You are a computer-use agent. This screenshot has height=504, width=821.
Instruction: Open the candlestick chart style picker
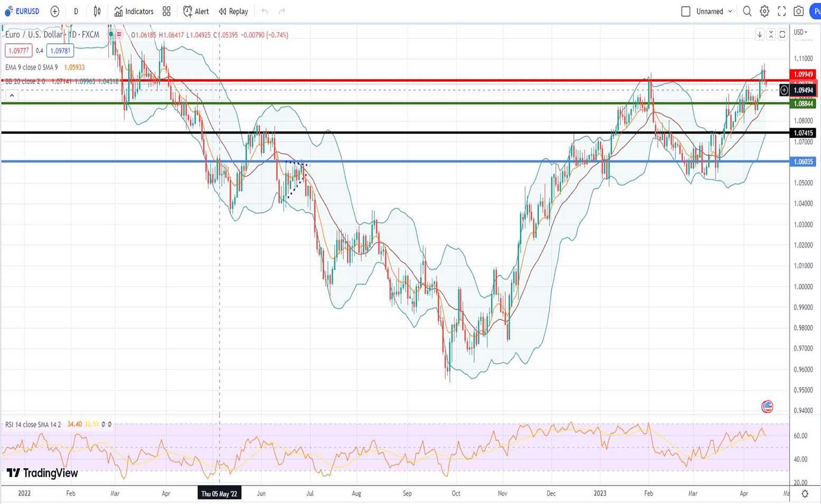click(x=97, y=11)
